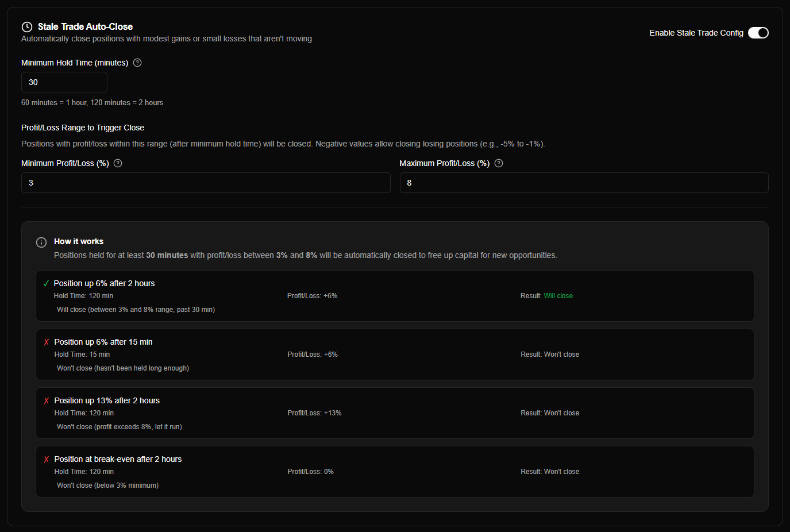The image size is (790, 532).
Task: Open the Maximum Profit/Loss help tooltip
Action: click(x=498, y=163)
